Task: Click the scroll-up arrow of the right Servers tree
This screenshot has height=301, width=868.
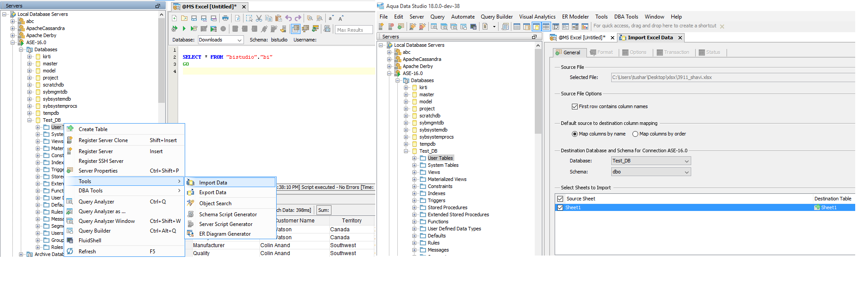Action: pos(538,45)
